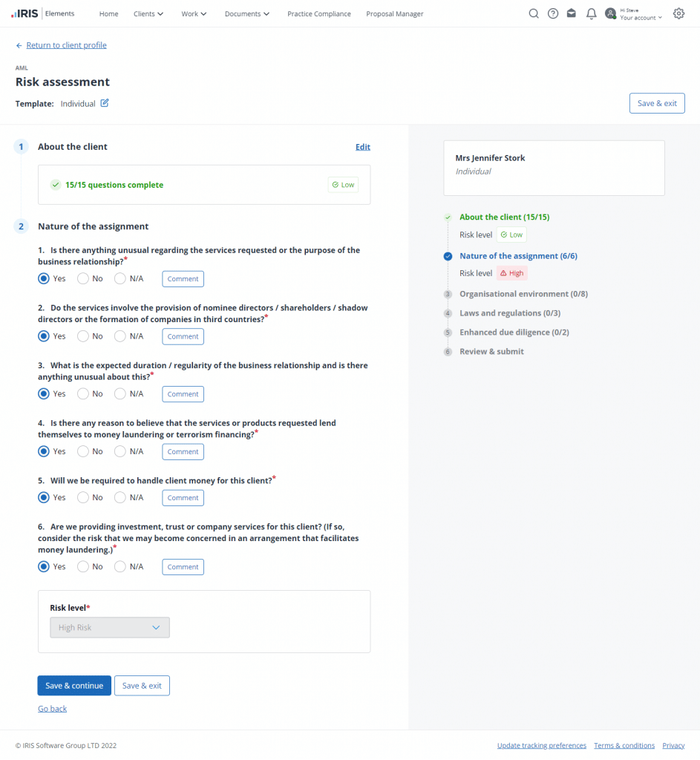
Task: Open the Risk level dropdown
Action: [x=110, y=627]
